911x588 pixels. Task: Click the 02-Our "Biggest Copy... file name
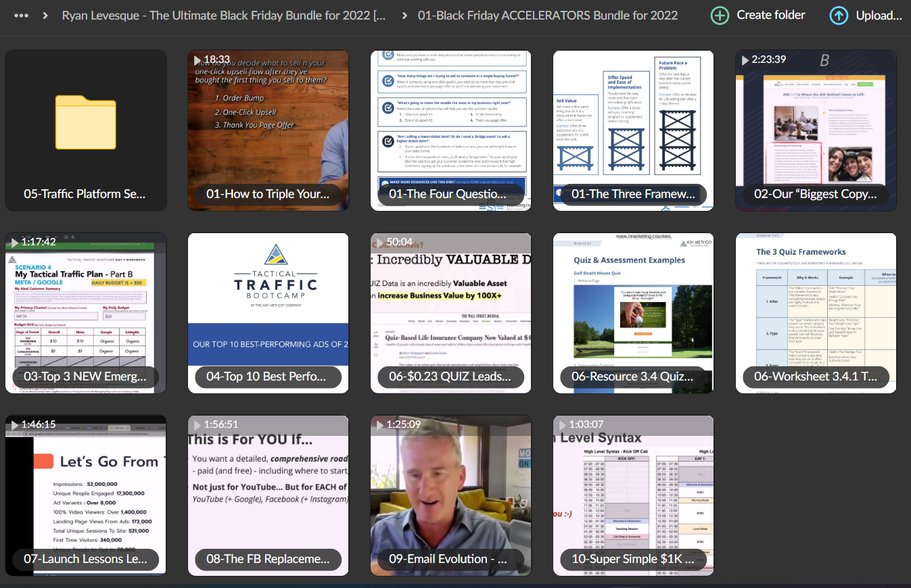click(815, 194)
